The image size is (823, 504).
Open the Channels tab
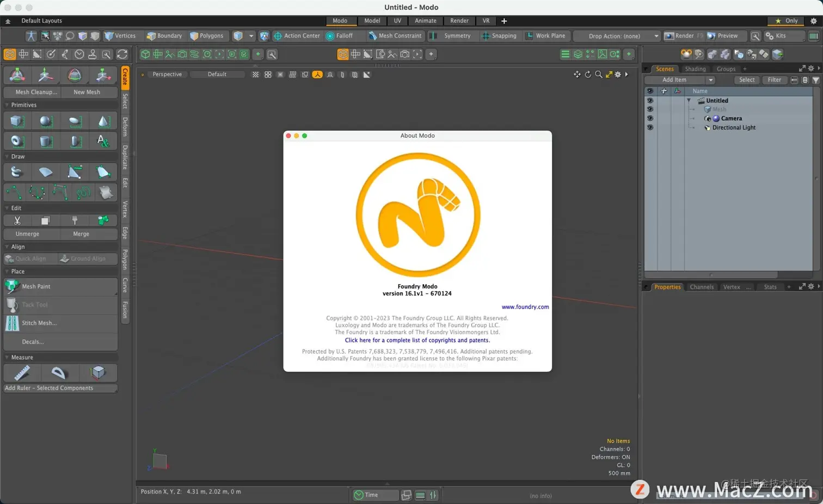(x=702, y=287)
